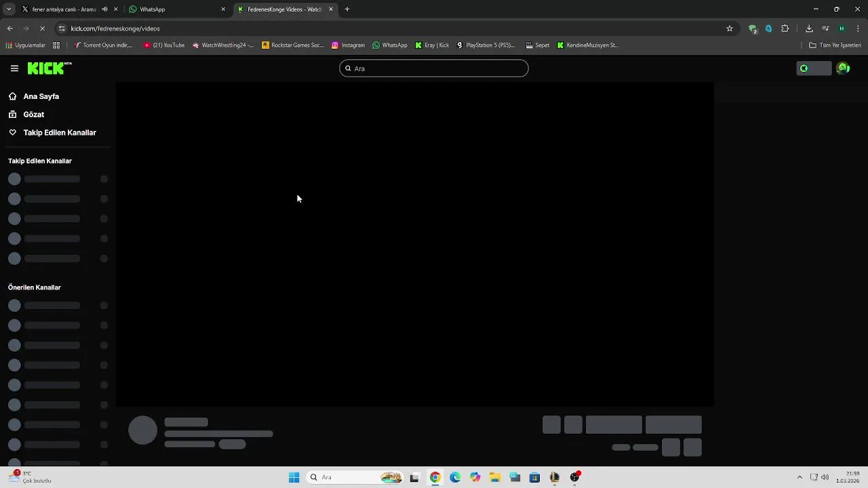
Task: Open Torrent Oyun indir bookmark
Action: pos(104,45)
